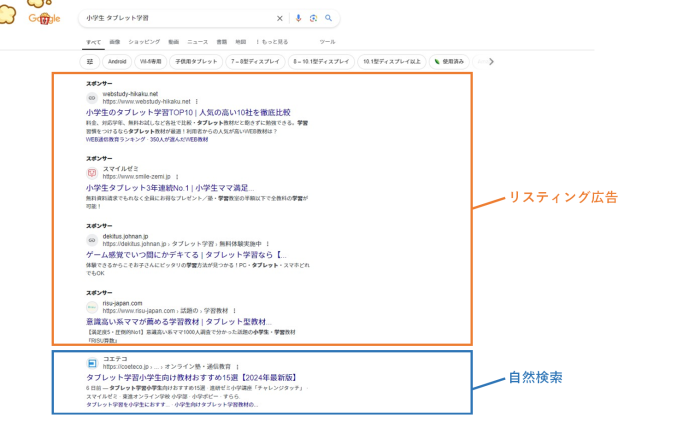The height and width of the screenshot is (421, 700).
Task: Click the risu-japan.com site favicon
Action: click(x=92, y=307)
